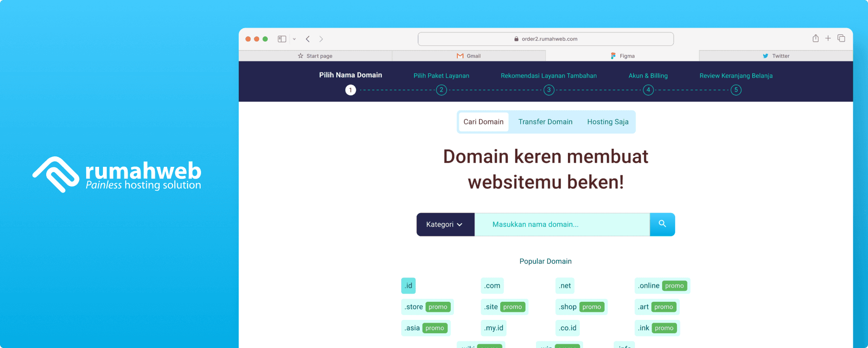Screen dimensions: 868x348
Task: Choose the .art promo domain chip
Action: 657,307
